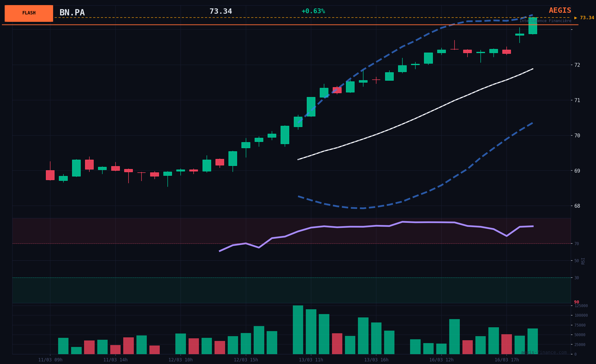Screen dimensions: 596x364
Task: Click the 73.34 price in header
Action: 220,11
